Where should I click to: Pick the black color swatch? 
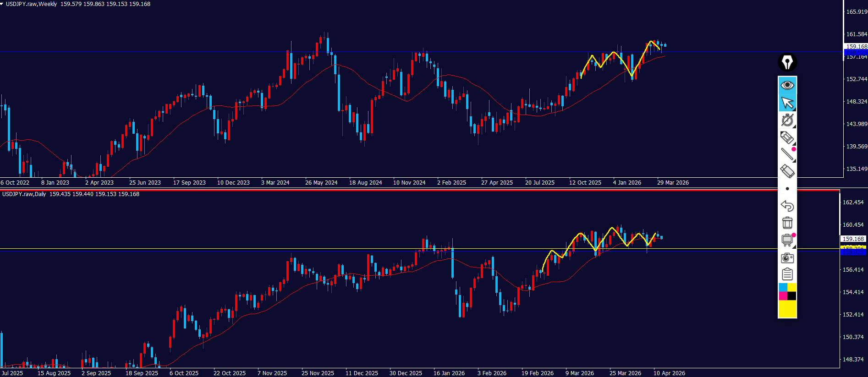coord(792,296)
